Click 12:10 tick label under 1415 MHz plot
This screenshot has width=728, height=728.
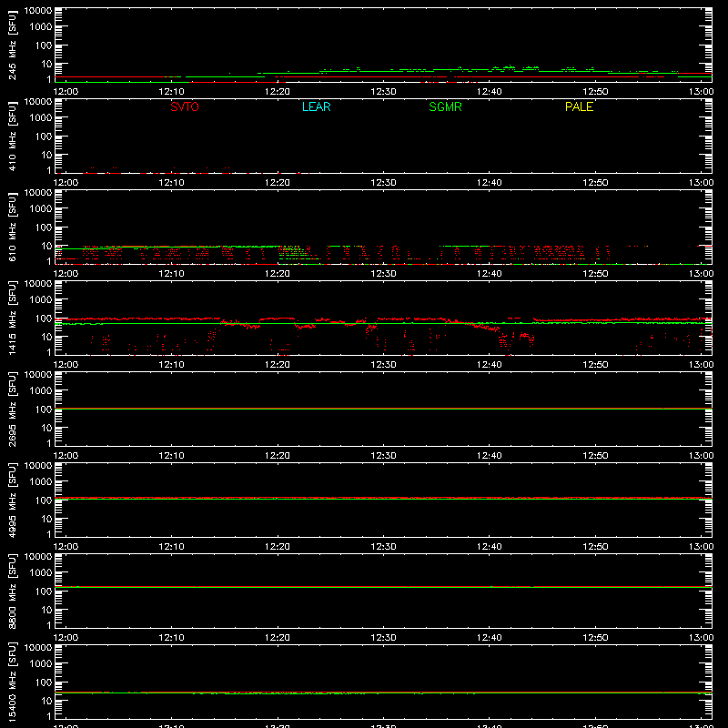click(x=171, y=365)
